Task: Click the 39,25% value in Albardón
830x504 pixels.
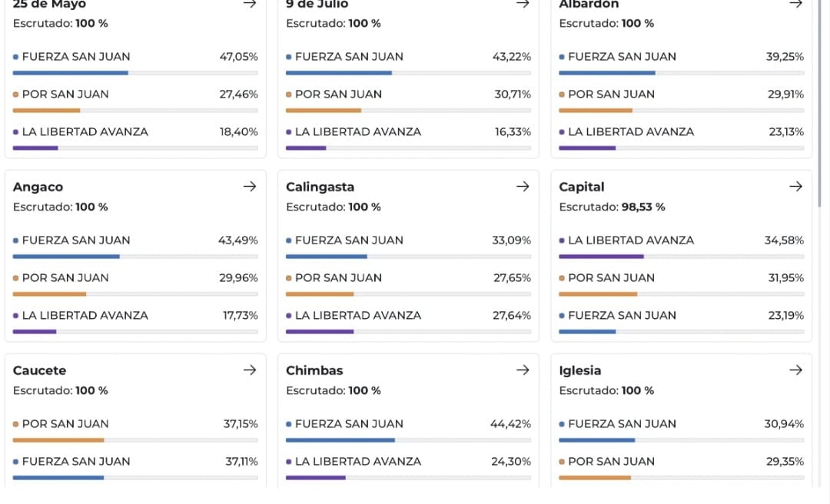Action: point(785,57)
